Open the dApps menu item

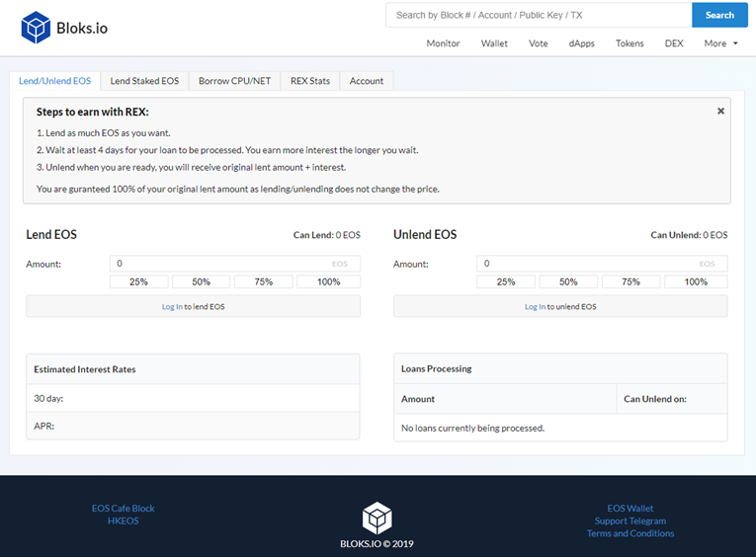tap(581, 43)
